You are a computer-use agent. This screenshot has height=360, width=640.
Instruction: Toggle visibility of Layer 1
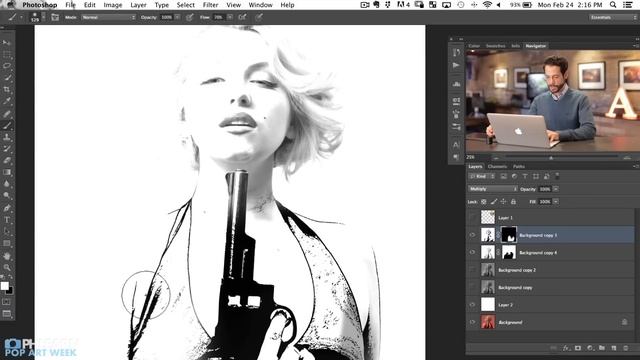tap(473, 218)
